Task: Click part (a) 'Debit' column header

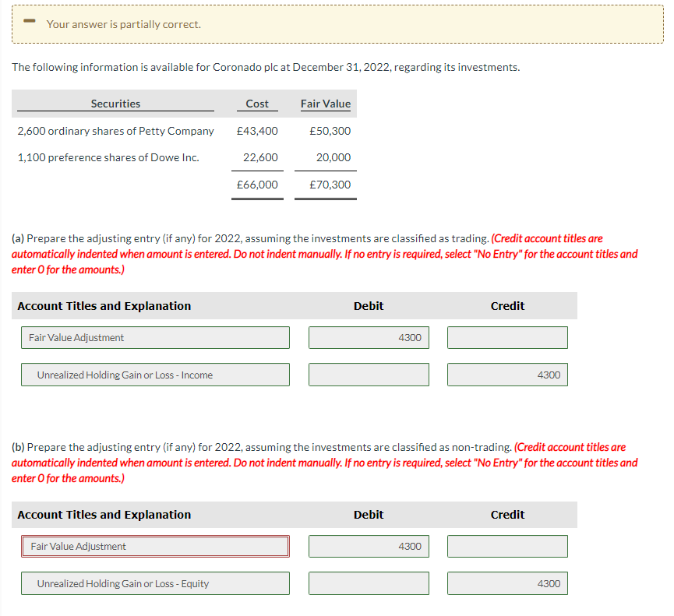Action: (x=369, y=306)
